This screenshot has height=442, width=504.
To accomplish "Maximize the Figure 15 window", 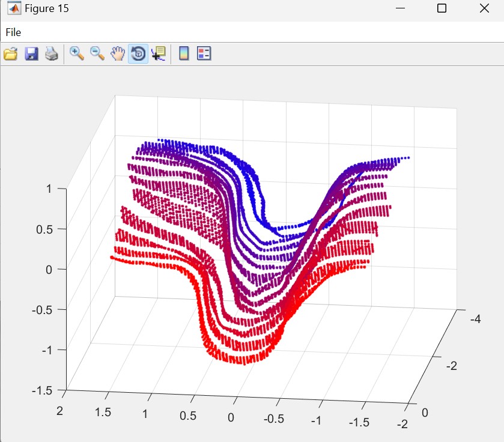I will pyautogui.click(x=442, y=8).
